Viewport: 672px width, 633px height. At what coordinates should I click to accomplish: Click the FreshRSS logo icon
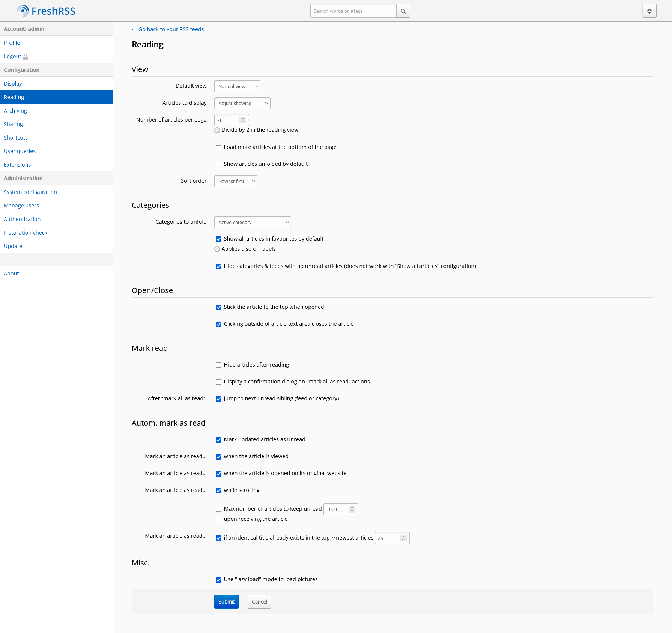pyautogui.click(x=23, y=11)
